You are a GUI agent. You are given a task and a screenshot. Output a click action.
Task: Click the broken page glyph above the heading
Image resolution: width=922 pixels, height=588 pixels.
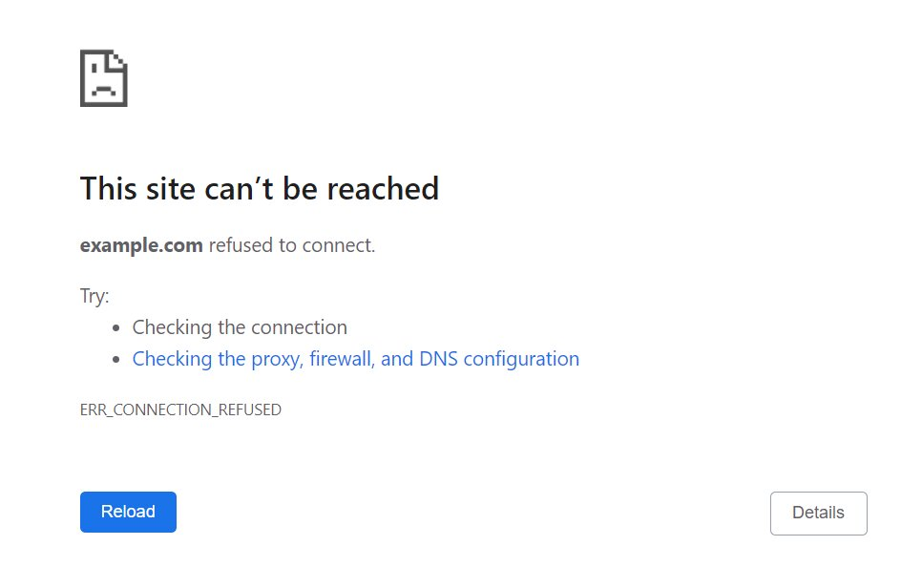click(103, 79)
